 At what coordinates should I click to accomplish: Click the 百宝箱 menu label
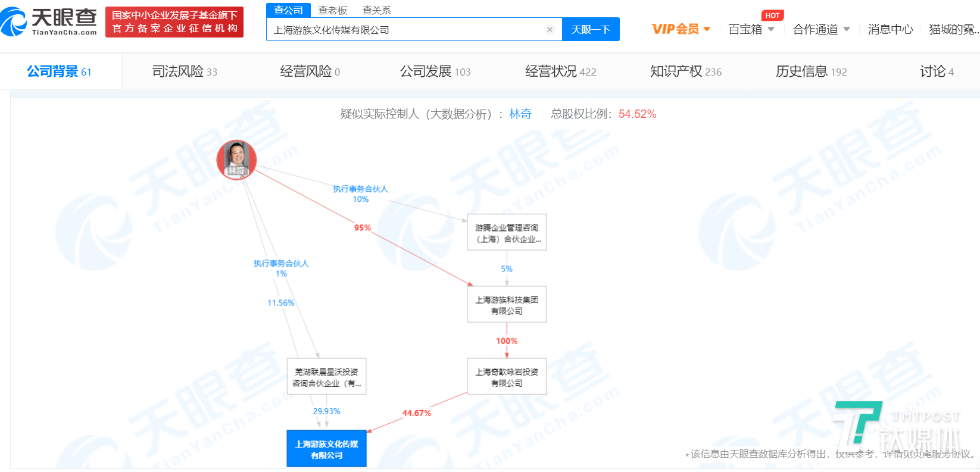745,29
